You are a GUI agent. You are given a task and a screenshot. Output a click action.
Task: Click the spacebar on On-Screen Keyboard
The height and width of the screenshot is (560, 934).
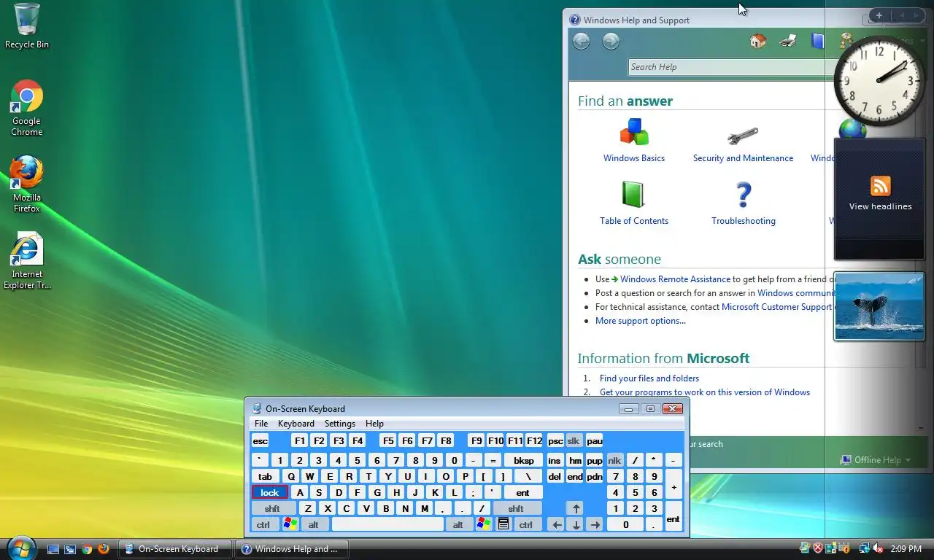(387, 524)
